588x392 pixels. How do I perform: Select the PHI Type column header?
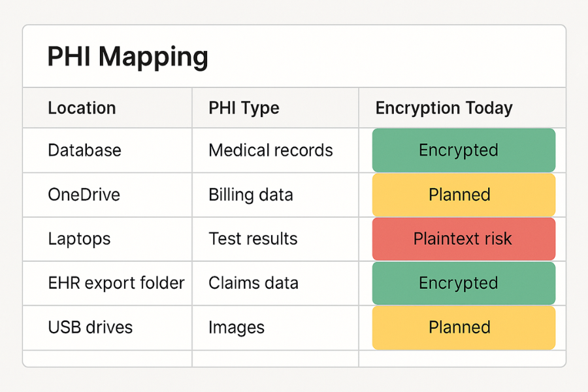coord(244,108)
